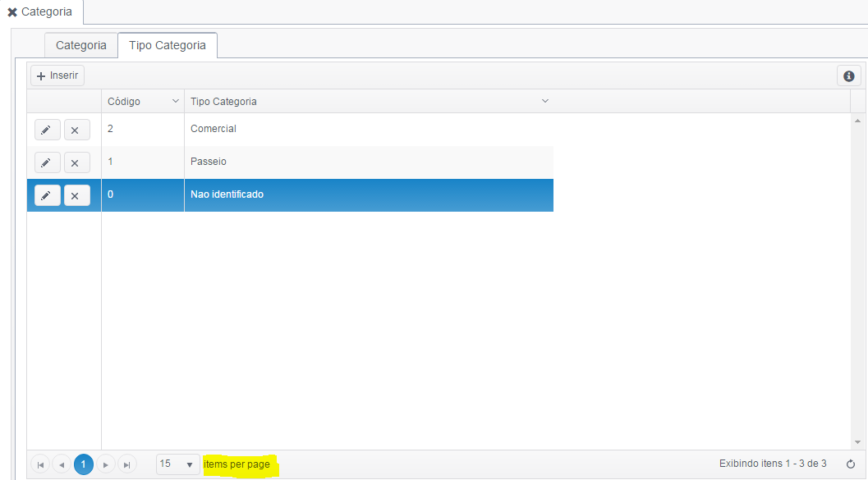
Task: Switch to the Categoria inner tab
Action: pyautogui.click(x=80, y=45)
